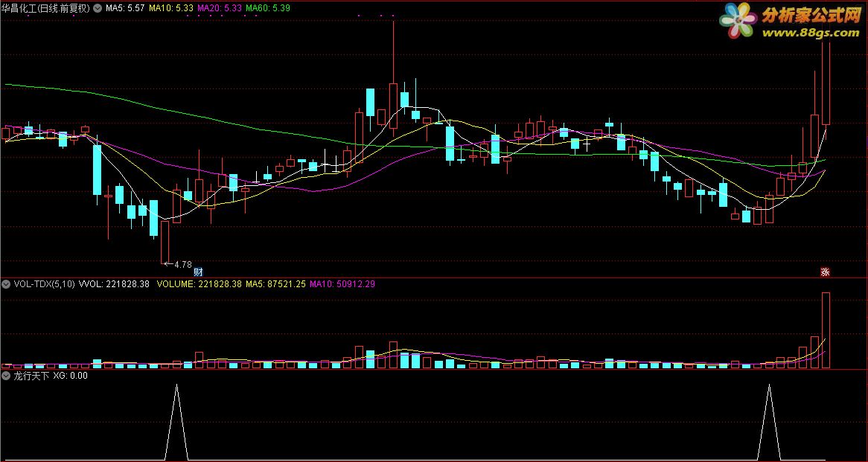Viewport: 868px width, 462px height.
Task: Click the VVOL: 221828.38 value
Action: point(115,284)
